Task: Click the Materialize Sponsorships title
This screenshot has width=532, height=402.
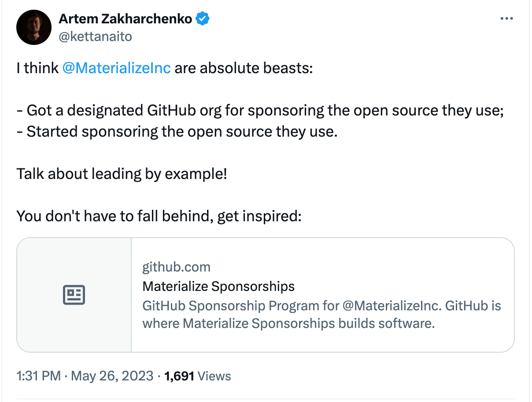Action: click(x=218, y=286)
